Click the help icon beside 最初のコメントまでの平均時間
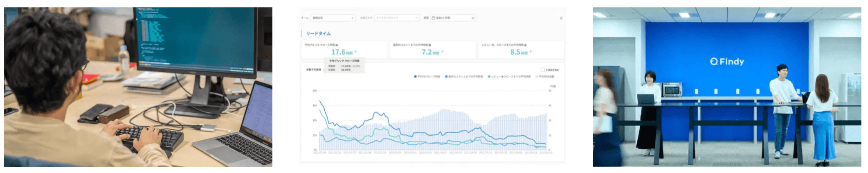 click(430, 45)
